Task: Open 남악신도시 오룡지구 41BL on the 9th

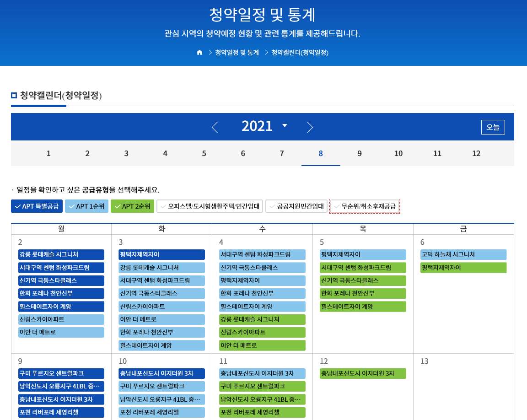Action: click(x=61, y=387)
